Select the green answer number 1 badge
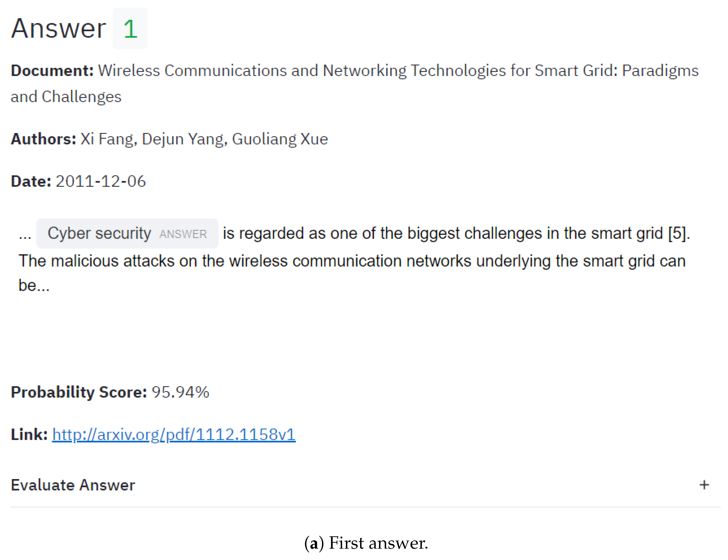728x560 pixels. pos(130,29)
